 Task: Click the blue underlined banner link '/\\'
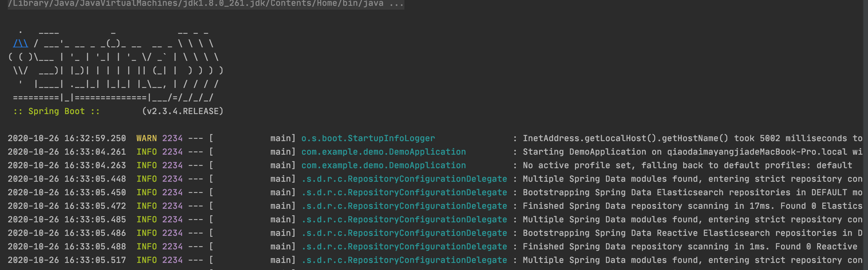pyautogui.click(x=21, y=43)
